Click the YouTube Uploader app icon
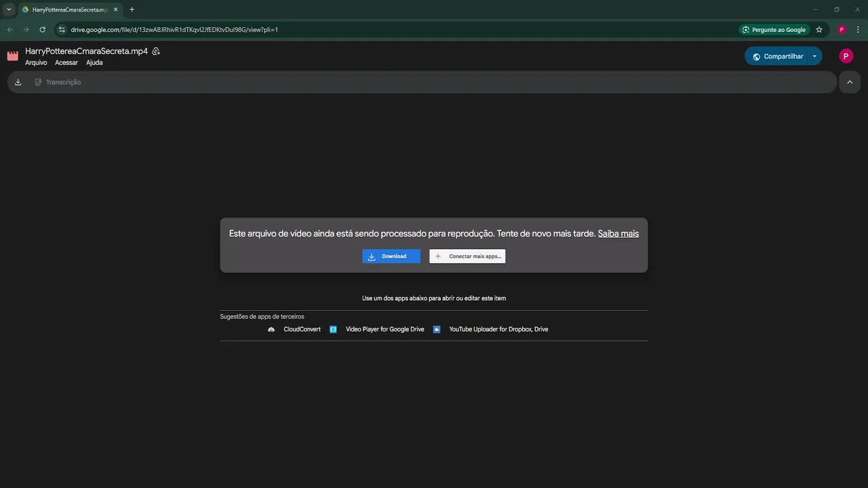 click(x=437, y=329)
